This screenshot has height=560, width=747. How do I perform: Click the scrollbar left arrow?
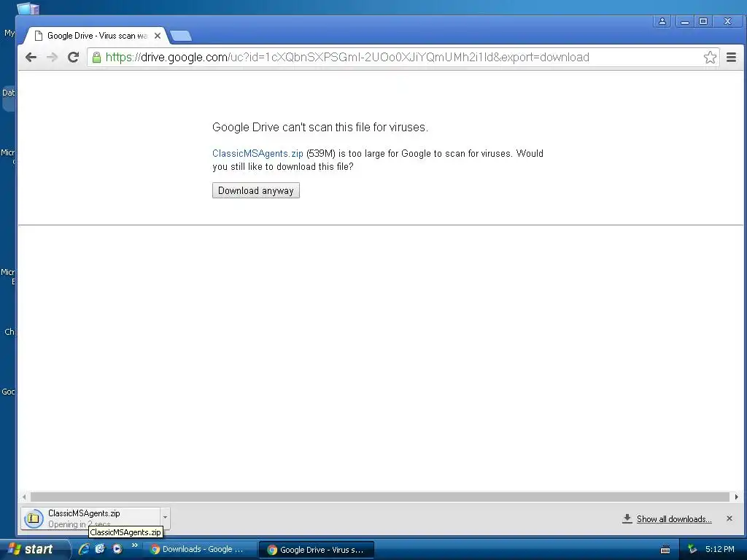[x=24, y=497]
